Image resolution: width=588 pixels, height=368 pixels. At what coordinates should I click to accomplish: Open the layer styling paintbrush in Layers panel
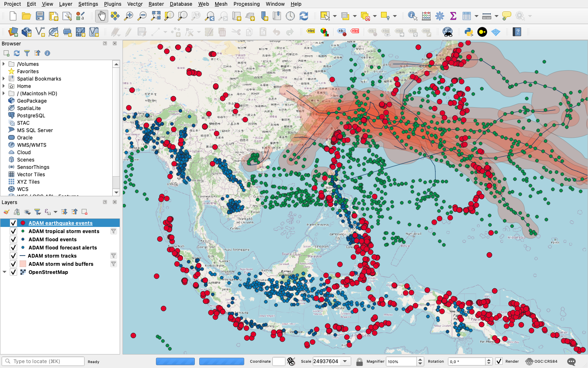(x=7, y=212)
